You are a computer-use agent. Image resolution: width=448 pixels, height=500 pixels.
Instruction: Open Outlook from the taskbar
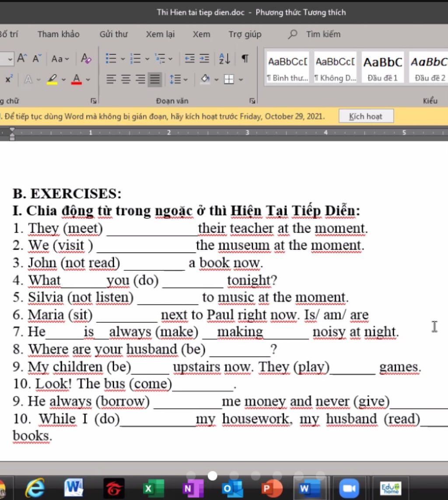pos(232,488)
